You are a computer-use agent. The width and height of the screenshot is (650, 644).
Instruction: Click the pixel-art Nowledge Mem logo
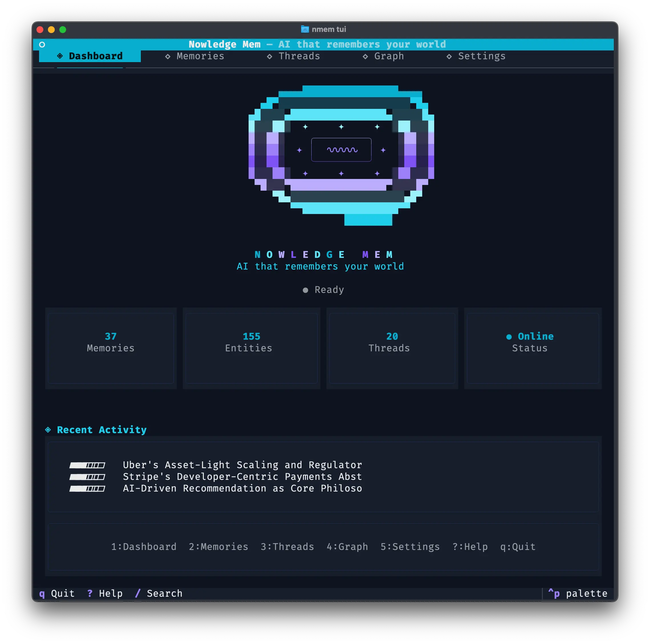click(x=341, y=155)
